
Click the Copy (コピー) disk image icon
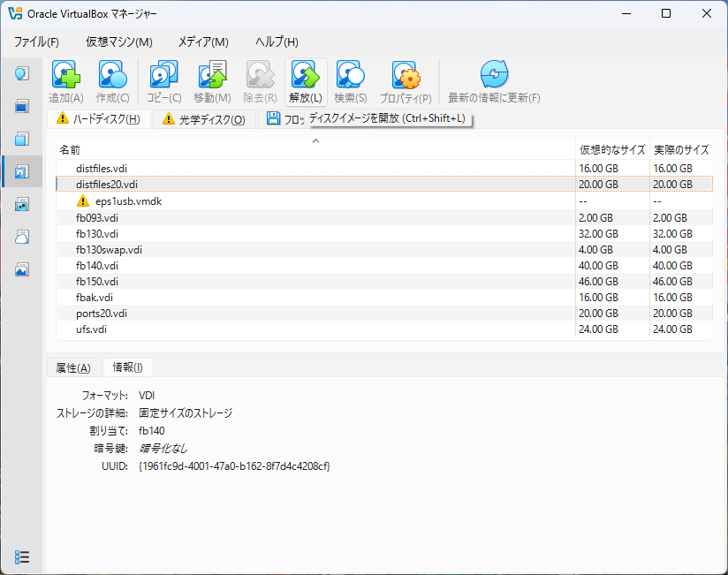(x=163, y=74)
